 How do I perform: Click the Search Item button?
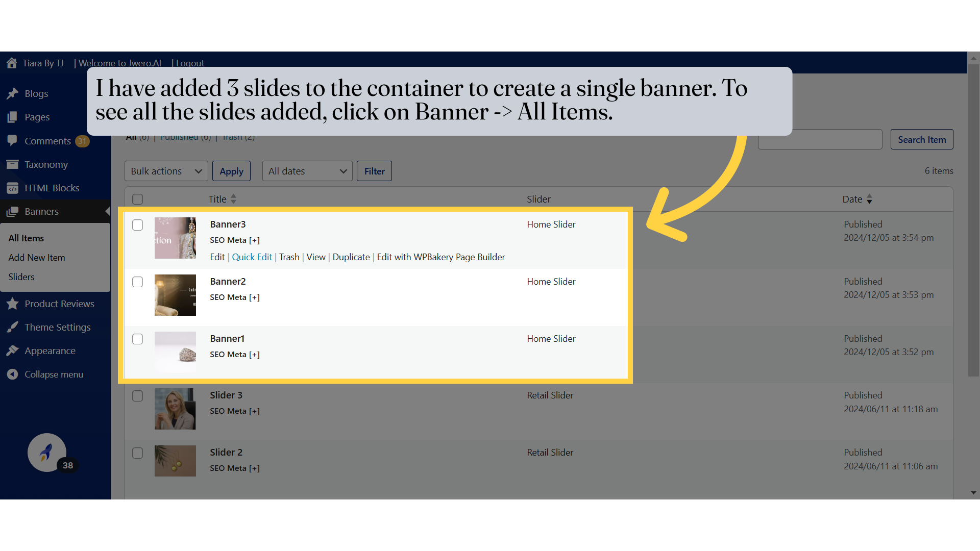(922, 139)
